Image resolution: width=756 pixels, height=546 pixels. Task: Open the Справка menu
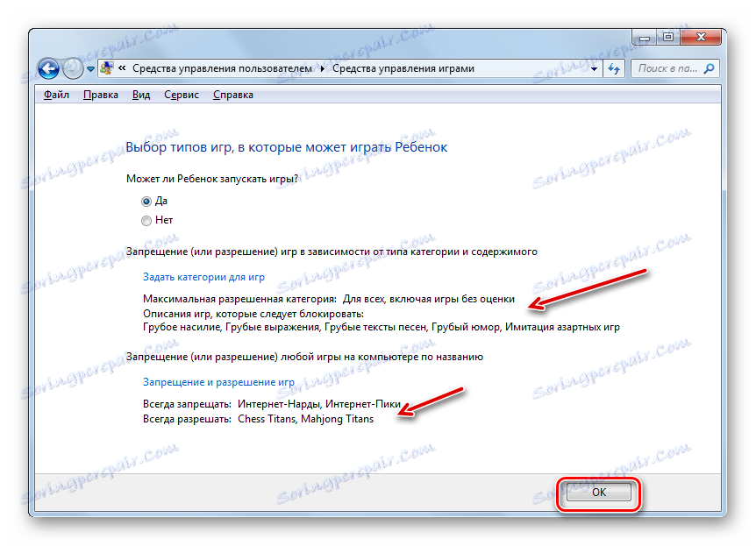233,95
